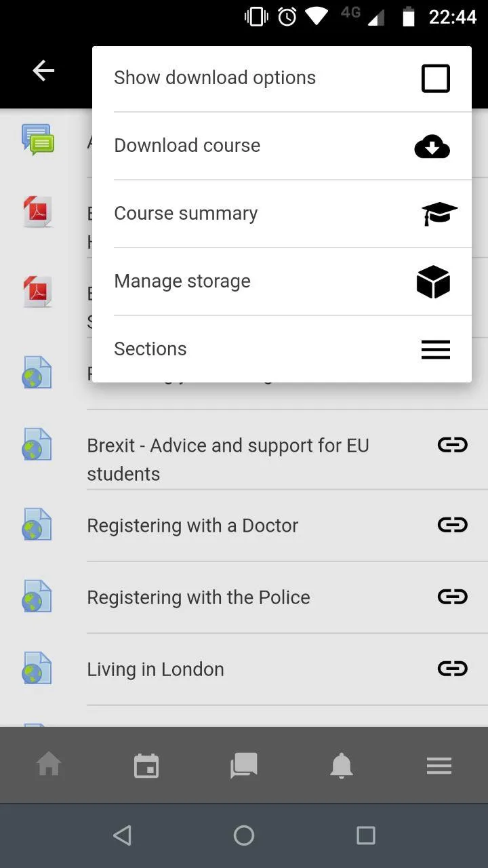Tap link icon beside Registering with the Police
This screenshot has height=868, width=488.
pos(452,597)
